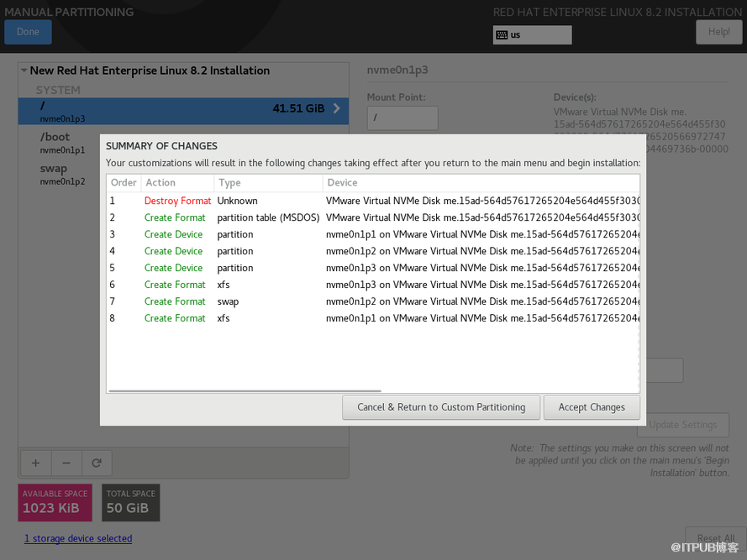Collapse New Red Hat Enterprise Linux 8.2 Installation
The width and height of the screenshot is (747, 560).
[x=24, y=71]
